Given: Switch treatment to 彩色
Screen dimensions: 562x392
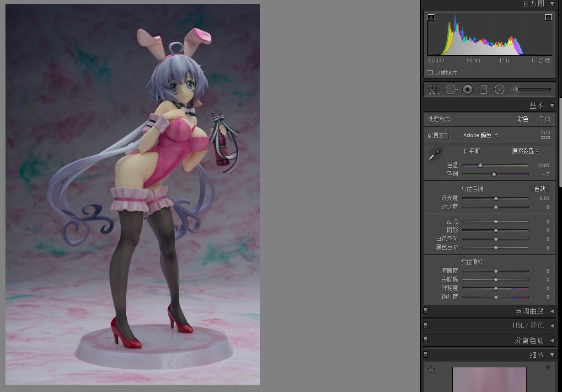Looking at the screenshot, I should coord(523,119).
